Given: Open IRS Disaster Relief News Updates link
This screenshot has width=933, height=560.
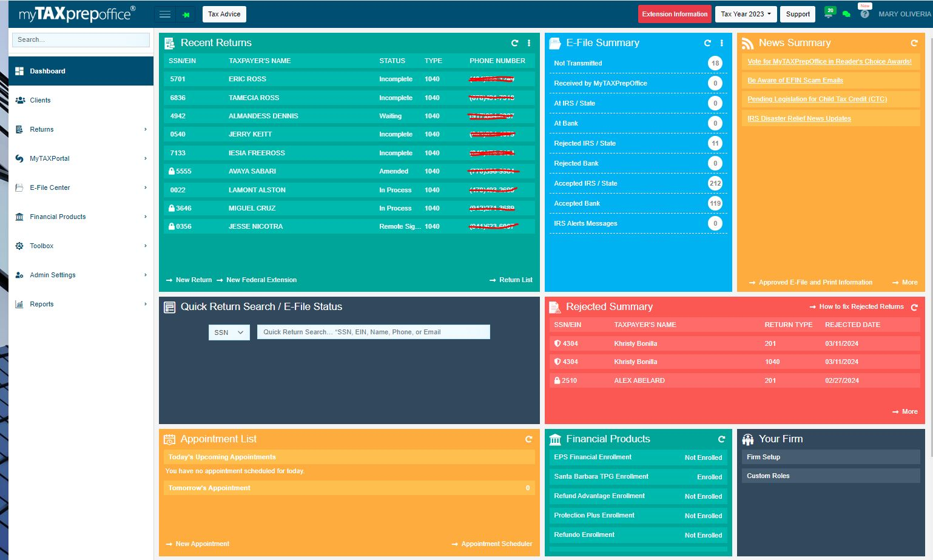Looking at the screenshot, I should point(799,118).
